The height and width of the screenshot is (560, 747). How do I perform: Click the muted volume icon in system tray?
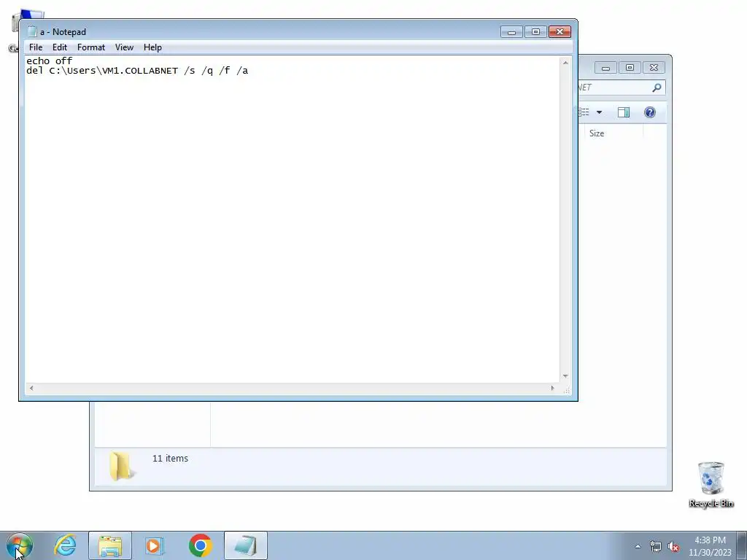pyautogui.click(x=673, y=546)
